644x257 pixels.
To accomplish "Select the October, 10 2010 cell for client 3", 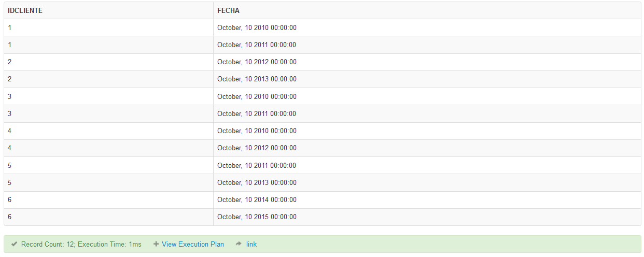I will click(x=257, y=96).
